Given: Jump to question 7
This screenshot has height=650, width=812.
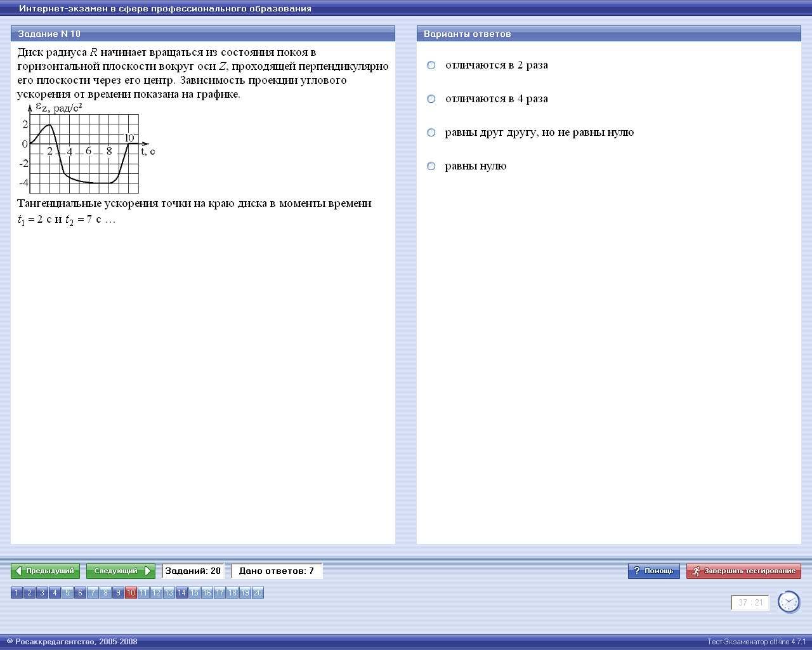Looking at the screenshot, I should click(93, 593).
